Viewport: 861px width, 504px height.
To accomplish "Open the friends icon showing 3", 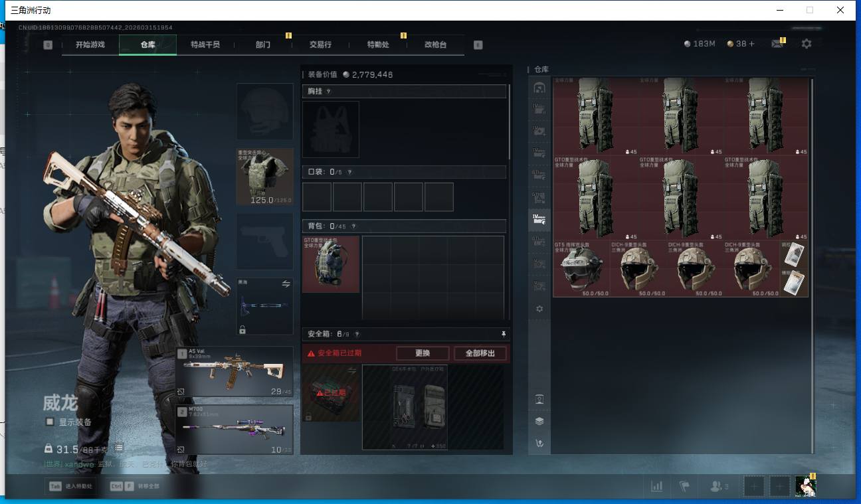I will point(719,486).
